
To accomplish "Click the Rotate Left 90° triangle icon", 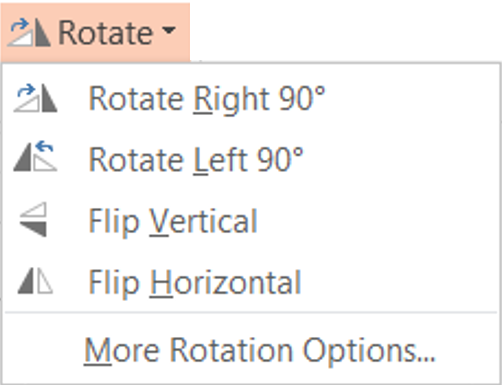I will 35,156.
